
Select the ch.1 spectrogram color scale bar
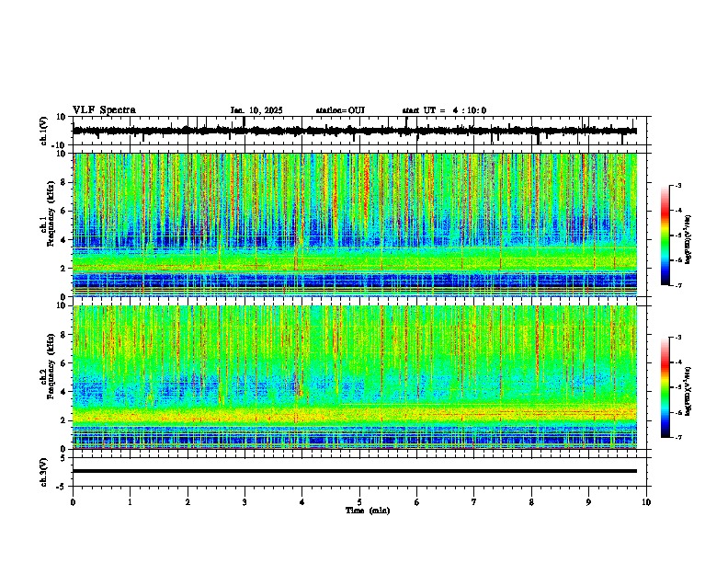point(665,236)
